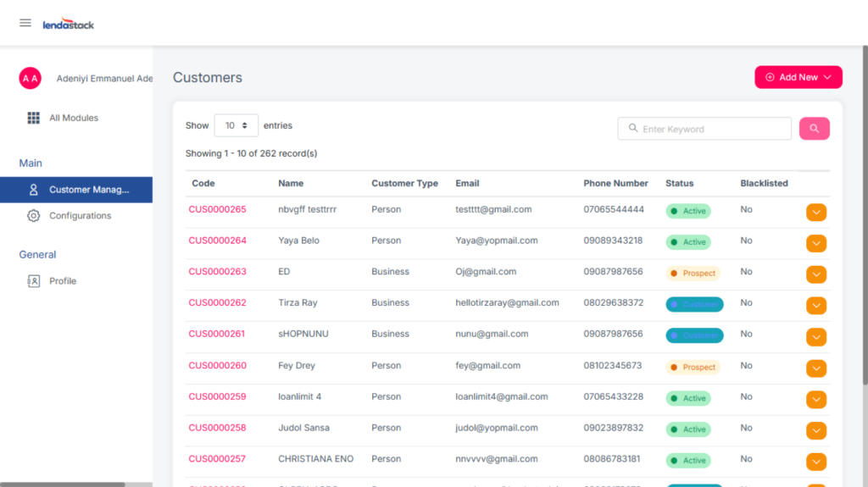
Task: Open customer code CUS0000263 link
Action: pyautogui.click(x=217, y=272)
